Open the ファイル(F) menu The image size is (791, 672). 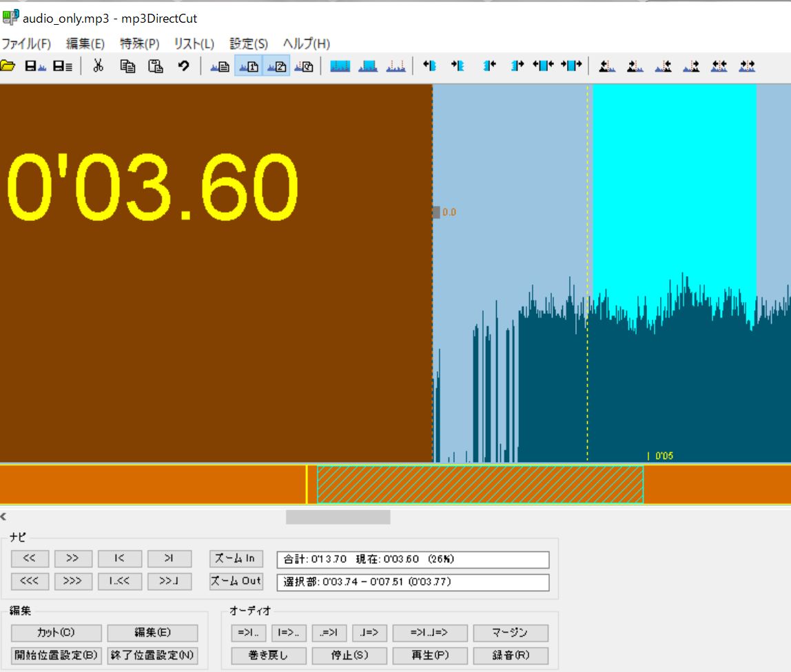(26, 43)
